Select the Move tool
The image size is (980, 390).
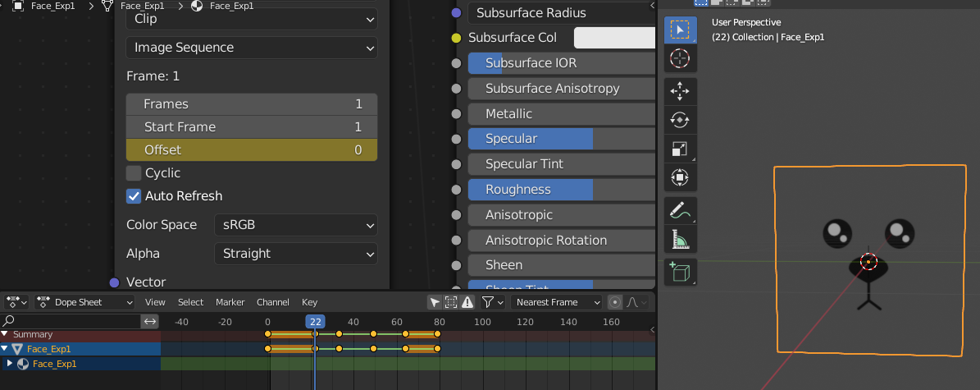coord(680,91)
